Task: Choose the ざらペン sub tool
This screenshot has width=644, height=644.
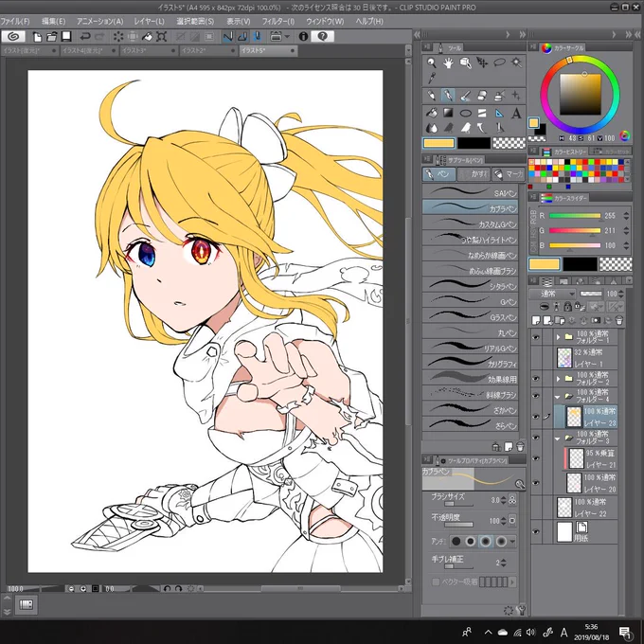Action: (x=471, y=425)
